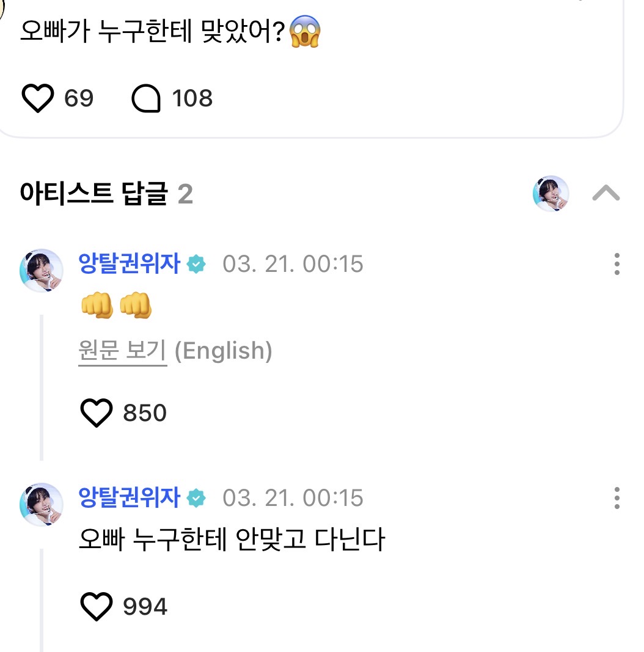Open more options for second artist reply
The height and width of the screenshot is (652, 644).
pyautogui.click(x=617, y=498)
